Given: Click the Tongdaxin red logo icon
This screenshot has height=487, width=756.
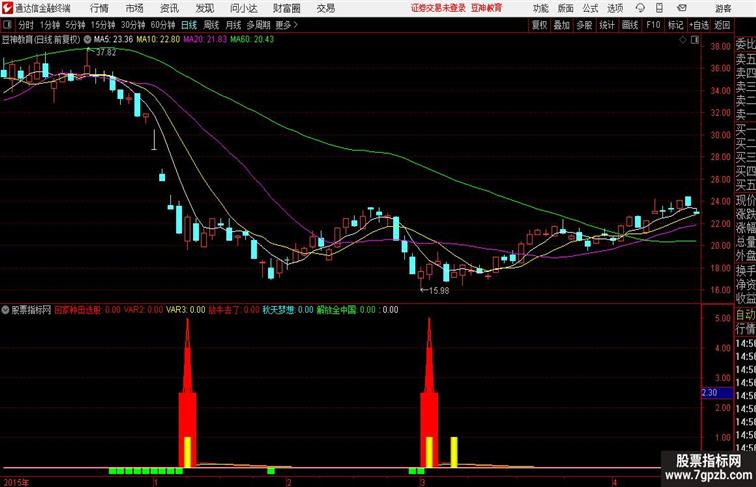Looking at the screenshot, I should (x=7, y=8).
